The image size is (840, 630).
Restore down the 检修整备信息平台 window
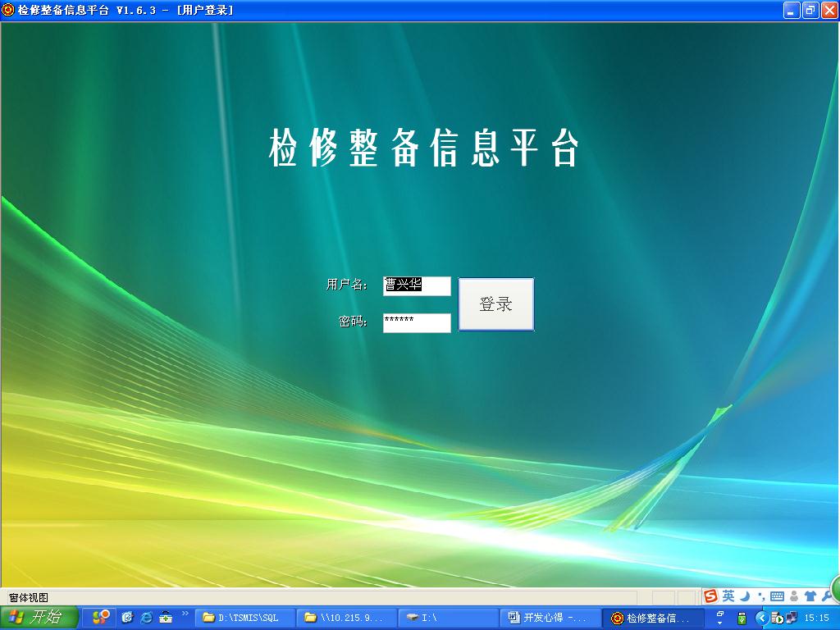(810, 10)
